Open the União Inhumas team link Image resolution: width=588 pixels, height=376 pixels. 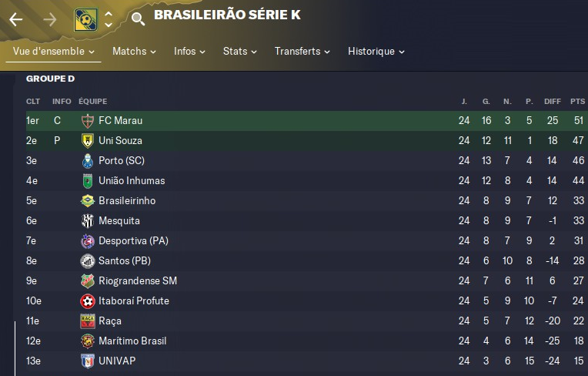tap(132, 181)
